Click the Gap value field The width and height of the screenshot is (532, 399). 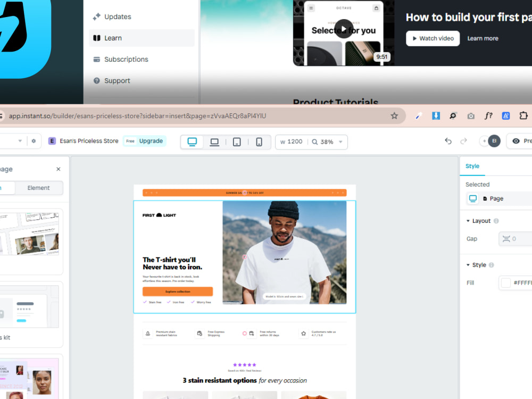pos(515,239)
